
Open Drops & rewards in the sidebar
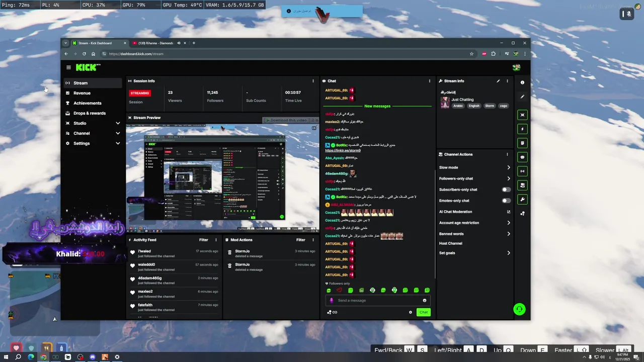tap(93, 113)
